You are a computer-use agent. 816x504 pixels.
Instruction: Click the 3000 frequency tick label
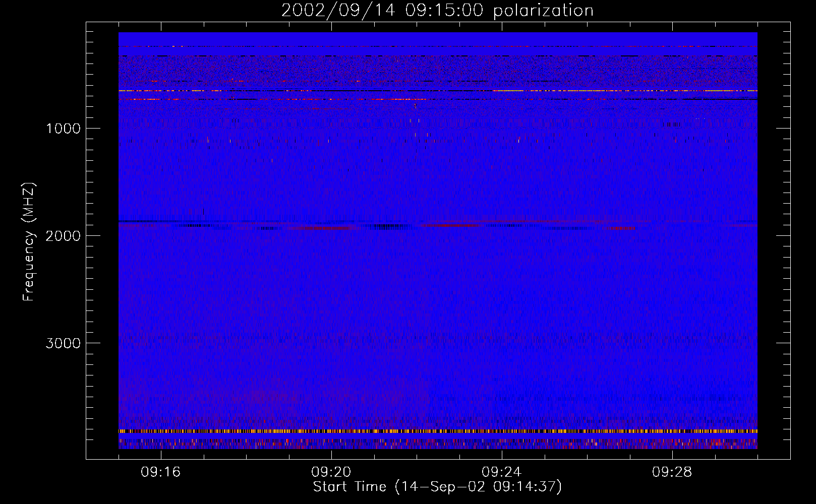(64, 343)
